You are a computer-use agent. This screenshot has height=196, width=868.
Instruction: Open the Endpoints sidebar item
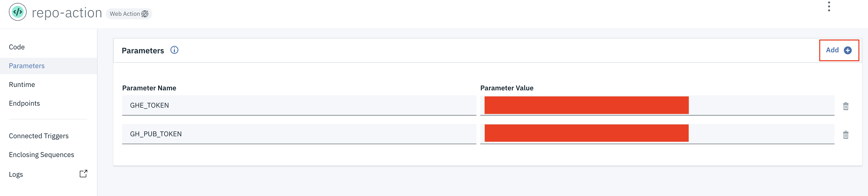(24, 103)
